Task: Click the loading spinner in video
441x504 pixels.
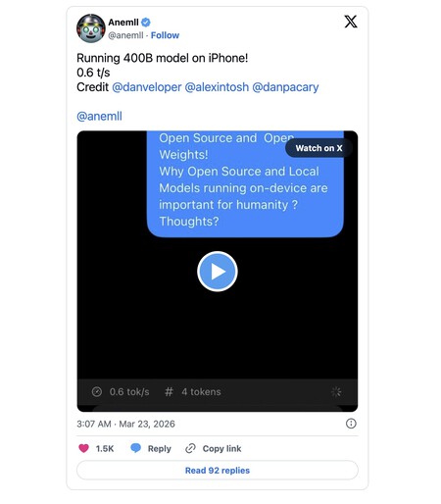Action: click(336, 391)
